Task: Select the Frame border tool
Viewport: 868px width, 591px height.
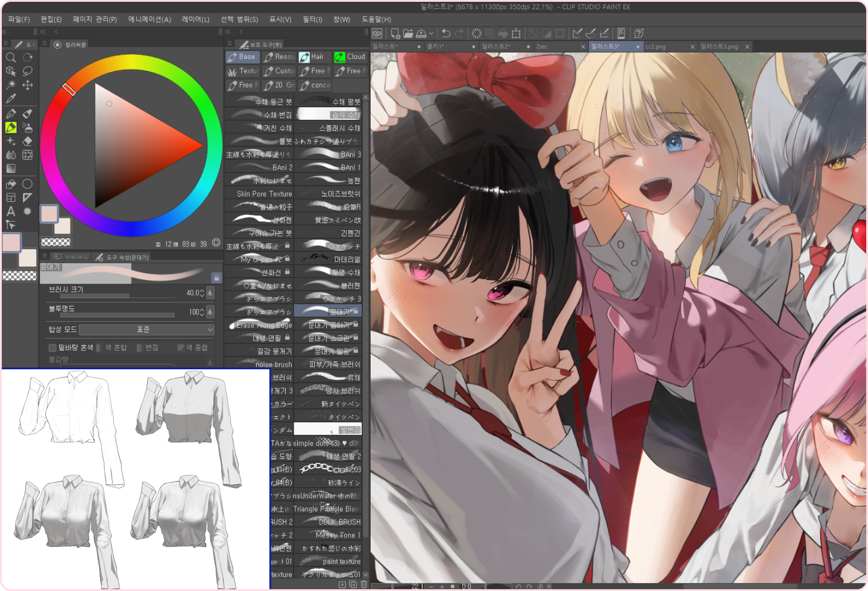Action: pos(11,198)
